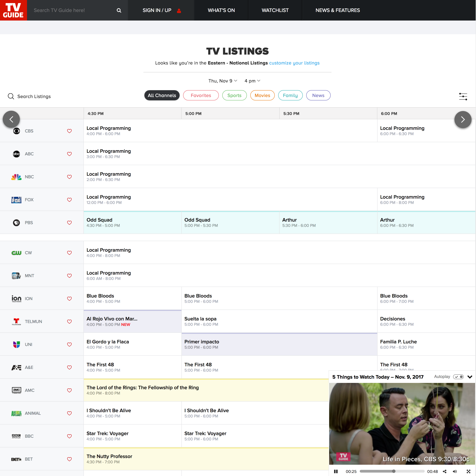The width and height of the screenshot is (476, 476).
Task: Click the video share icon
Action: tap(445, 471)
